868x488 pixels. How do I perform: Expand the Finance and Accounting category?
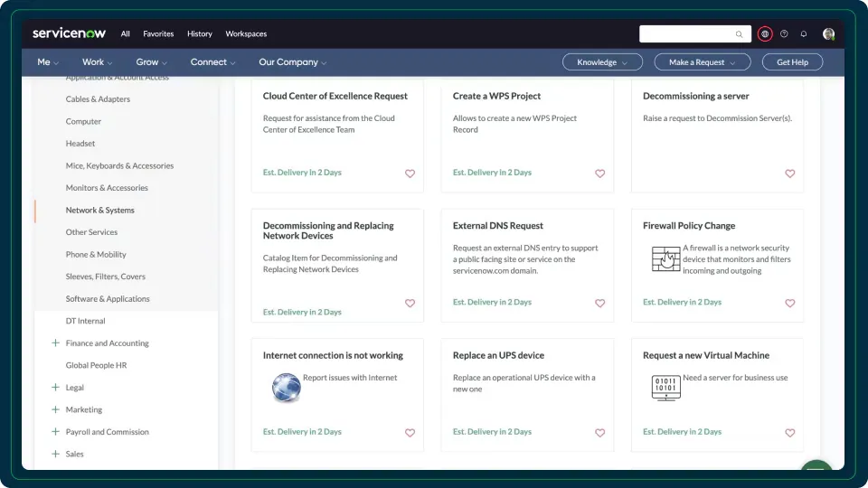pos(56,343)
